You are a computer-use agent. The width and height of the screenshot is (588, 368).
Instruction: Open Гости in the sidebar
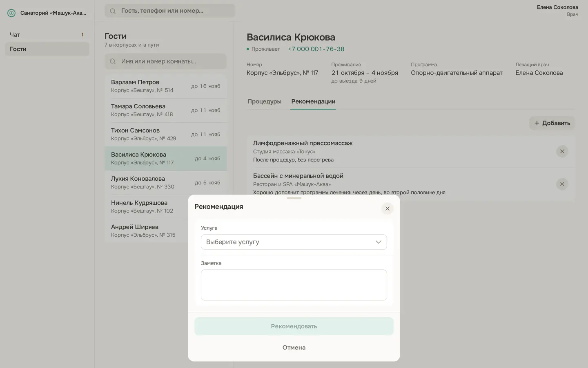pos(47,49)
